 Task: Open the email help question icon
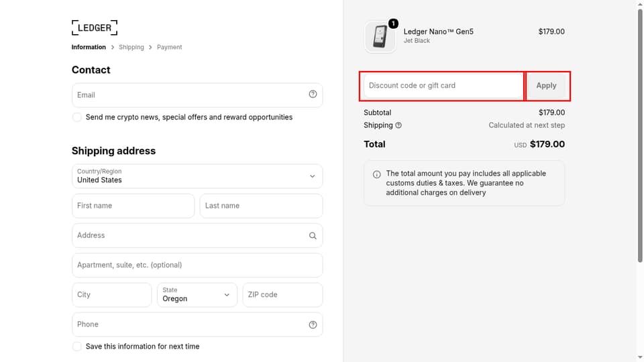point(313,95)
